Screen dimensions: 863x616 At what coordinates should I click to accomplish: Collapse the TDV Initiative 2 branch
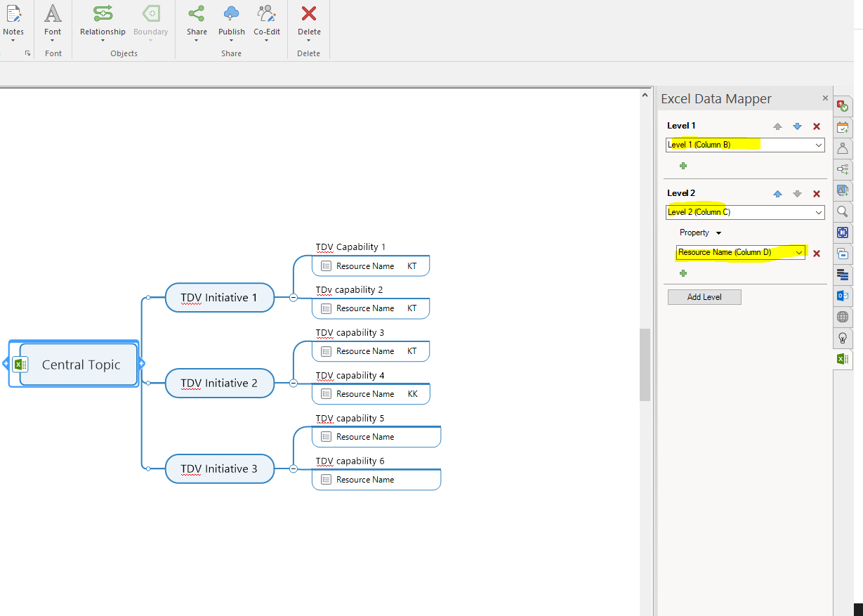click(294, 384)
